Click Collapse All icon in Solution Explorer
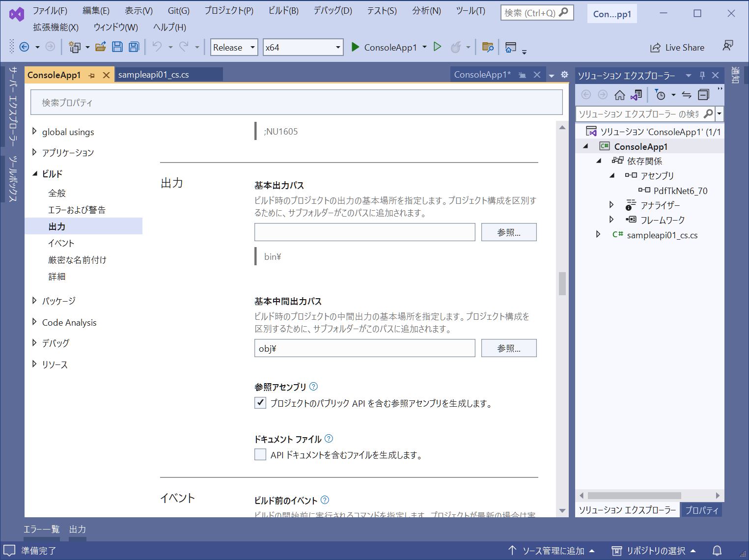The image size is (749, 560). (703, 95)
